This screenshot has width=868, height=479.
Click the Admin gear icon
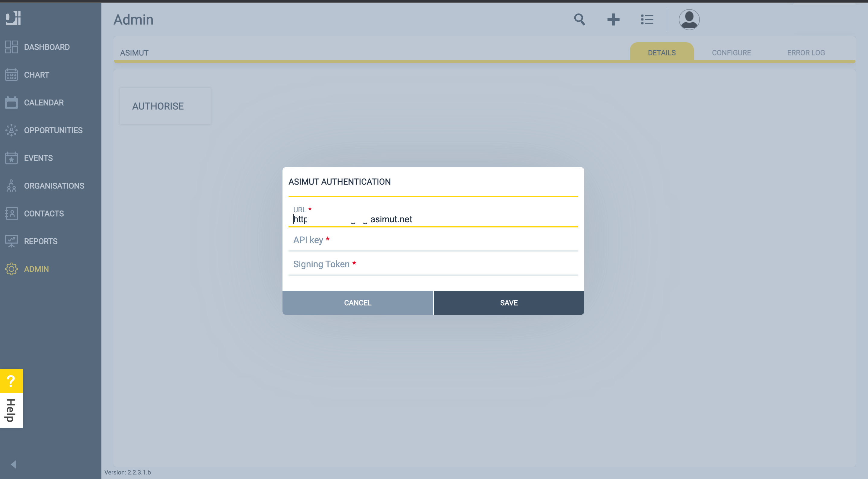[11, 269]
